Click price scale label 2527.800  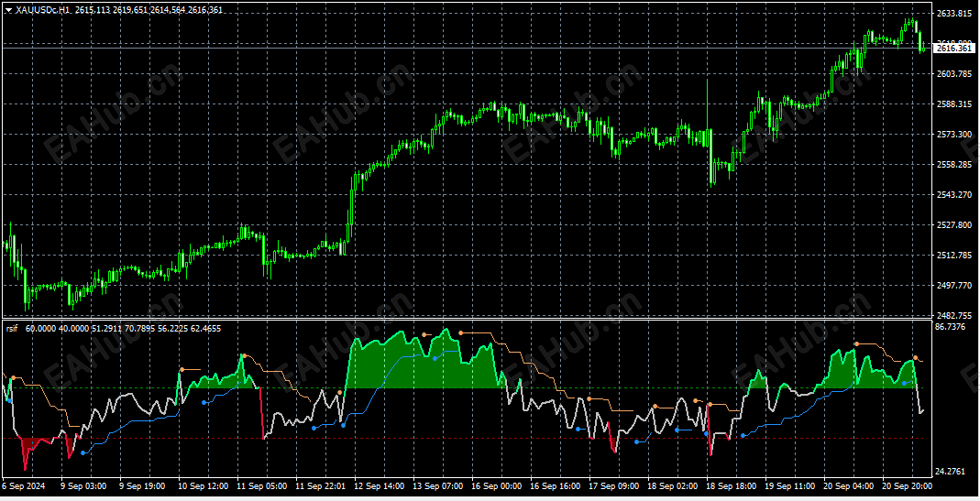coord(953,225)
